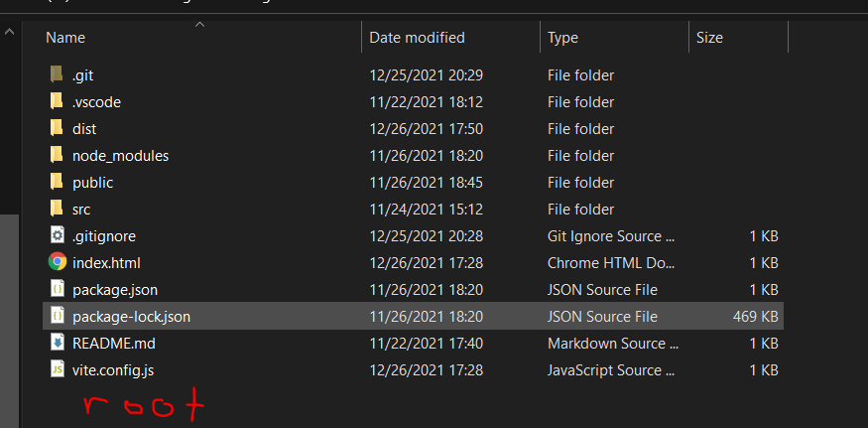This screenshot has width=868, height=428.
Task: Click the .git folder icon
Action: coord(57,74)
